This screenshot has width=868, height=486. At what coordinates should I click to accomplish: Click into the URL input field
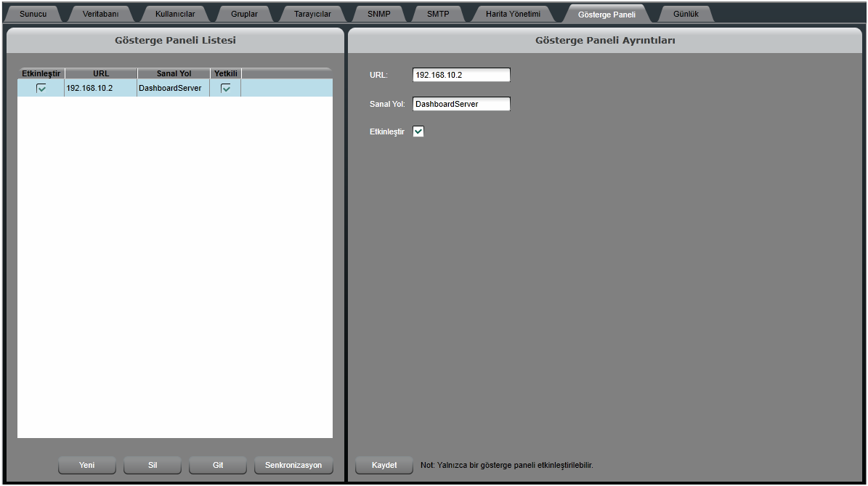(461, 75)
